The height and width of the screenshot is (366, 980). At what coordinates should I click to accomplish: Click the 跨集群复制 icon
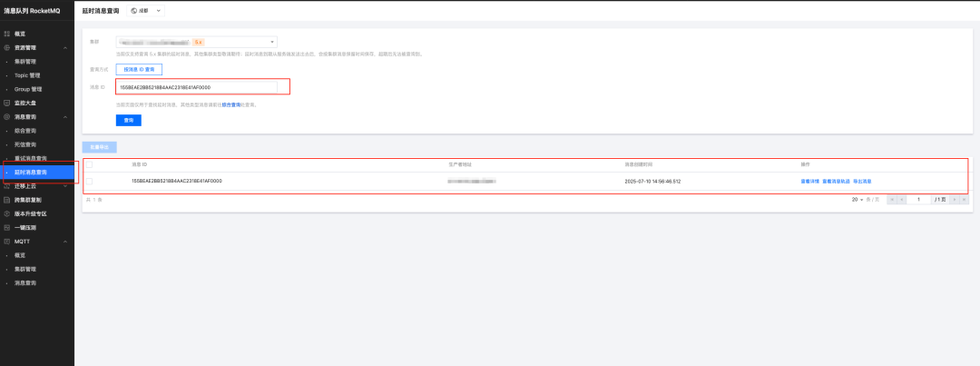pyautogui.click(x=7, y=200)
